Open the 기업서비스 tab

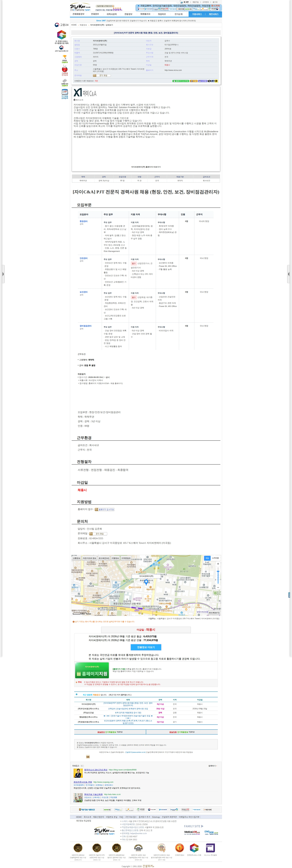[x=197, y=14]
